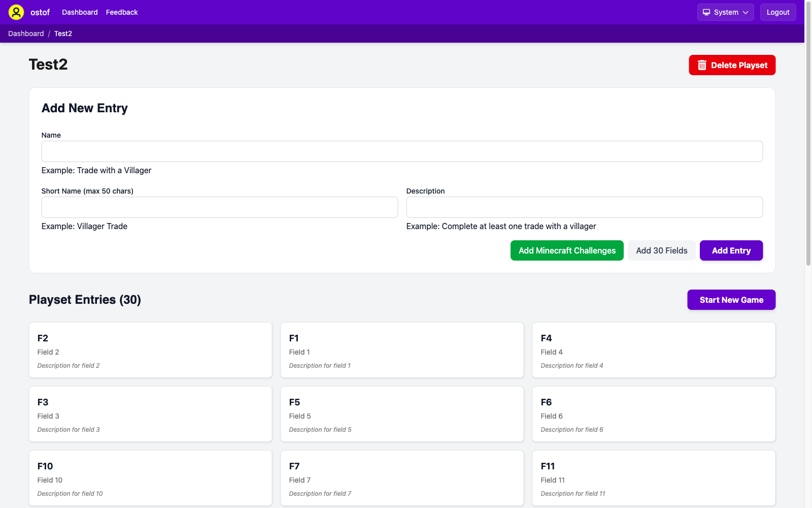This screenshot has width=812, height=508.
Task: Click the Description input field
Action: coord(584,207)
